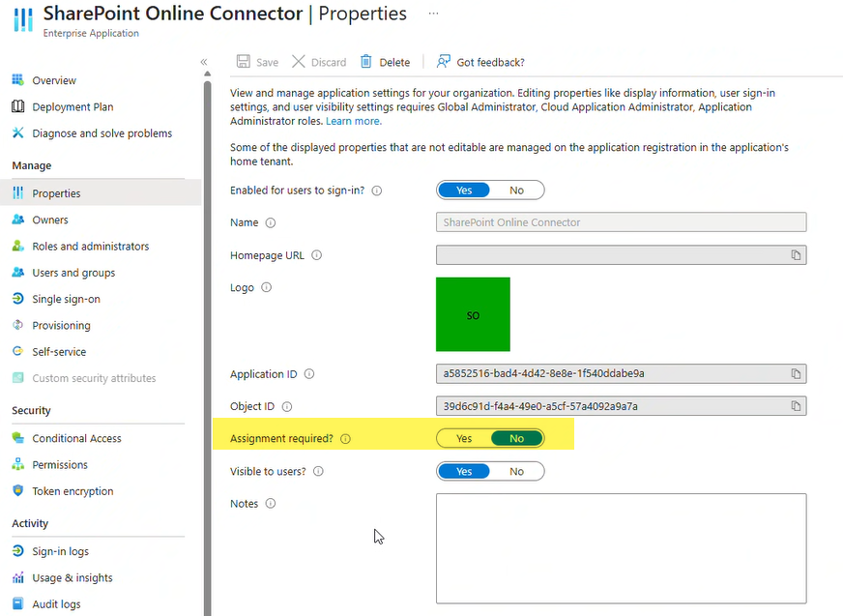The width and height of the screenshot is (843, 616).
Task: Open Got feedback icon in toolbar
Action: tap(444, 62)
